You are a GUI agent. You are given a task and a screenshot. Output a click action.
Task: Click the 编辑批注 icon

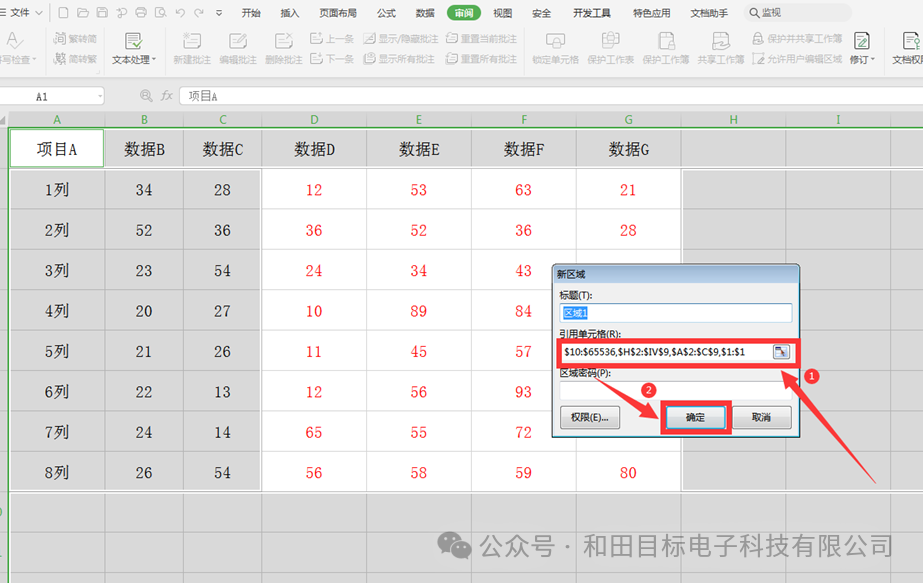tap(238, 41)
